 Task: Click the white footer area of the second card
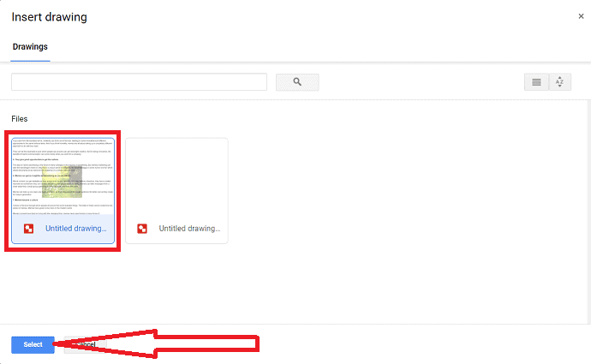pyautogui.click(x=176, y=229)
